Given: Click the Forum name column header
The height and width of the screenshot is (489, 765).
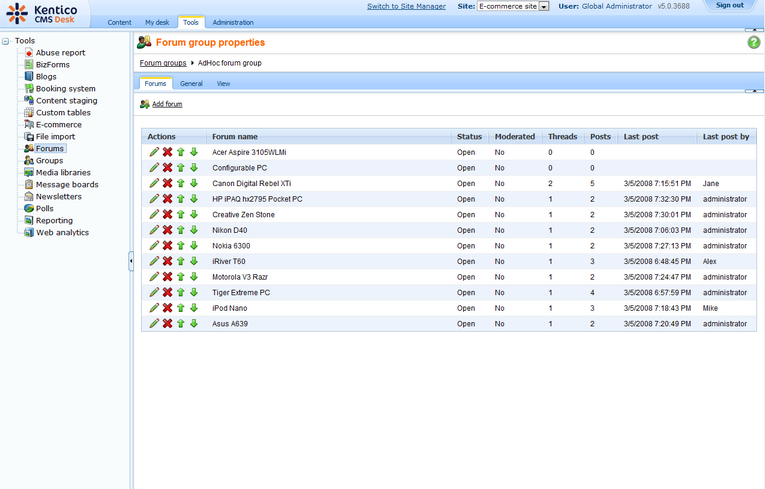Looking at the screenshot, I should (x=235, y=137).
